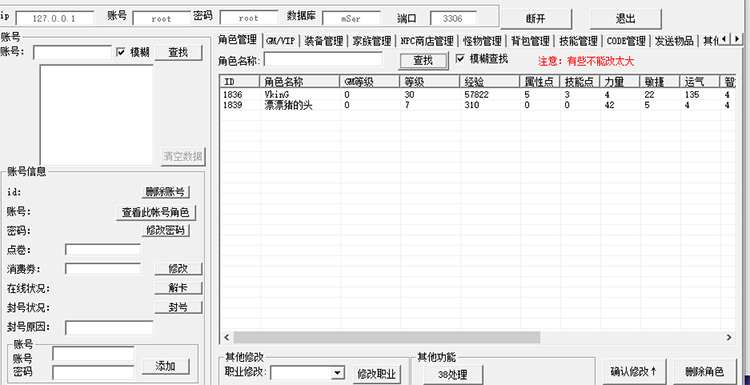
Task: Toggle the 模糊 checkbox in account search
Action: (121, 52)
